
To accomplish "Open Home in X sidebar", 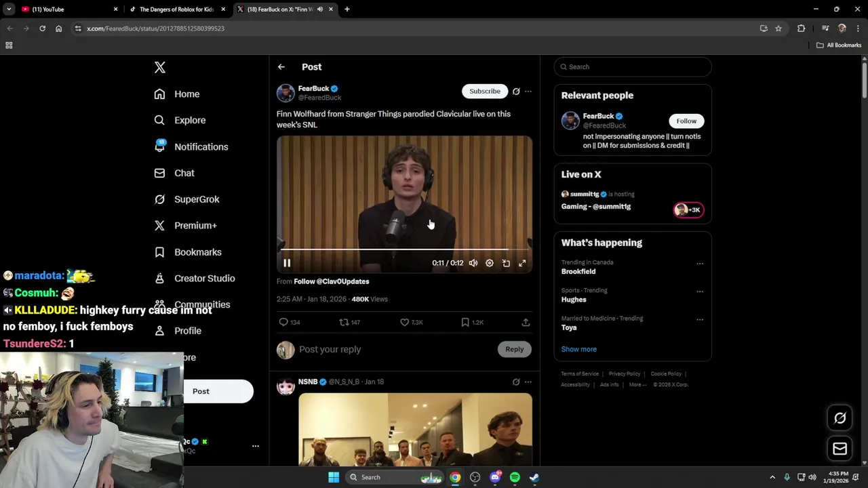I will tap(177, 94).
